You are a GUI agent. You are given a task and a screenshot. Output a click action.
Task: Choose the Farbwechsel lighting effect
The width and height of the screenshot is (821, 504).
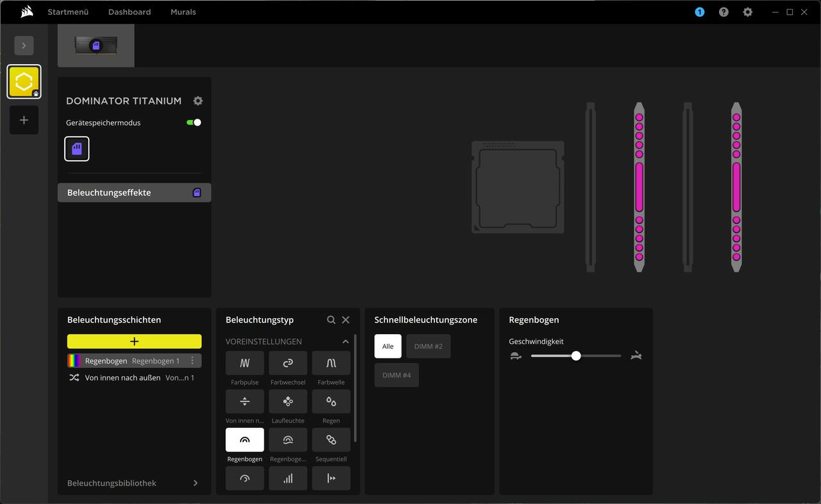pos(288,363)
